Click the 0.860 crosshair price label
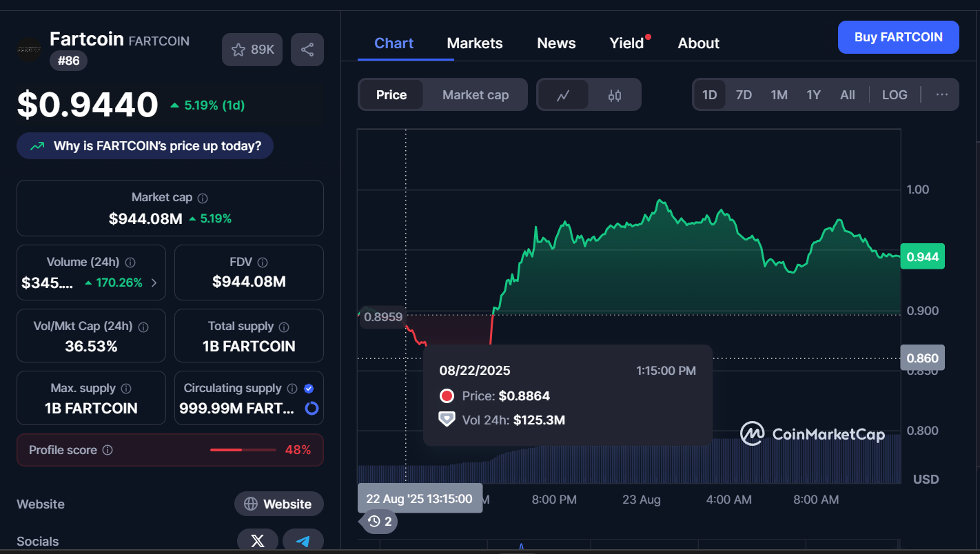 [922, 358]
